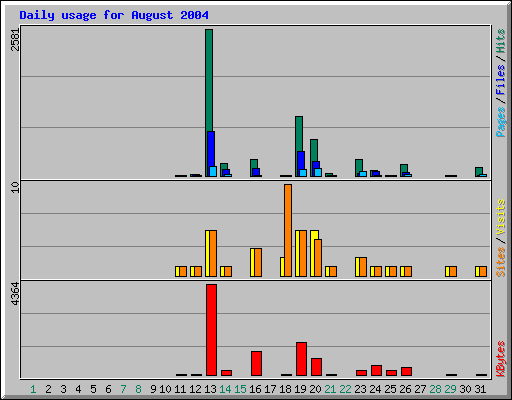
Task: Click the green Hits bar on day 19
Action: point(299,134)
